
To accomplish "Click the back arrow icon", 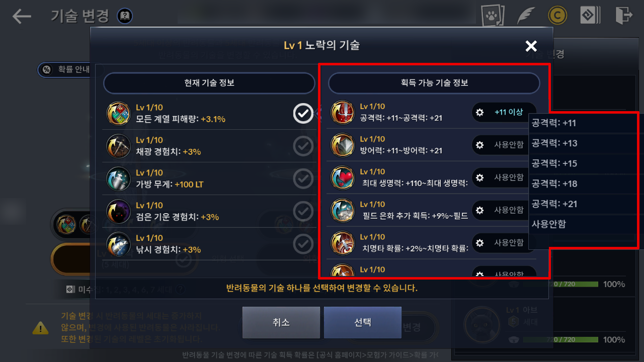I will point(22,16).
